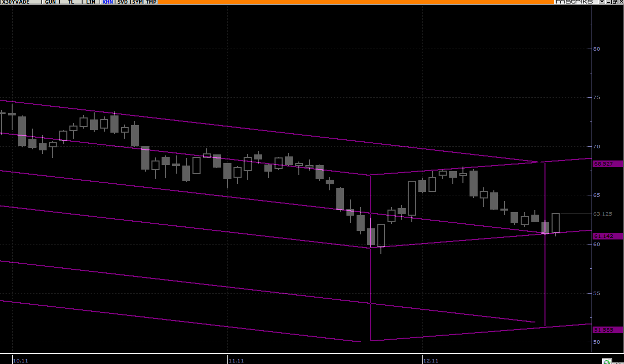
Task: Click the 11.11 date label
Action: [237, 360]
